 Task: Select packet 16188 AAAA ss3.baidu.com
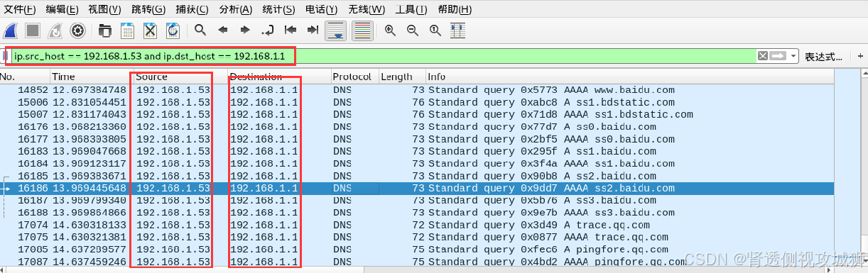(x=416, y=212)
